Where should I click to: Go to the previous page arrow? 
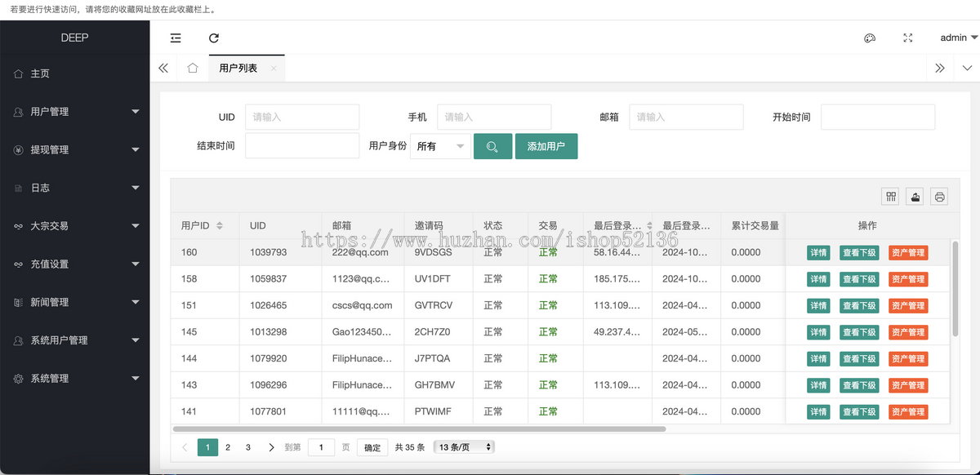[x=185, y=447]
